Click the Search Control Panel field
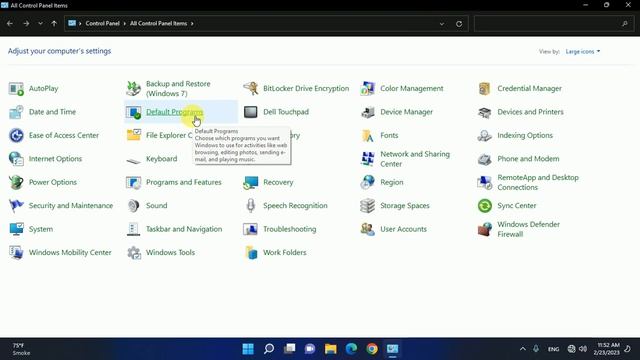Image resolution: width=640 pixels, height=360 pixels. (x=553, y=24)
